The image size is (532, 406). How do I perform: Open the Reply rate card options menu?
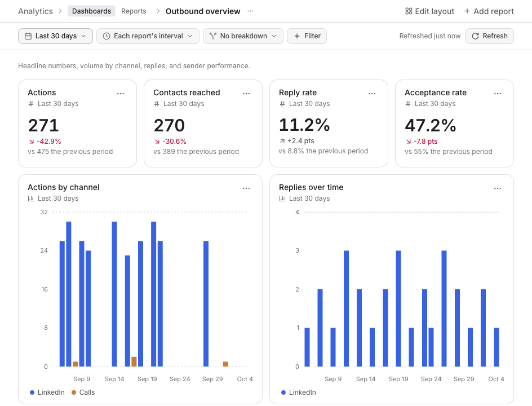[372, 94]
